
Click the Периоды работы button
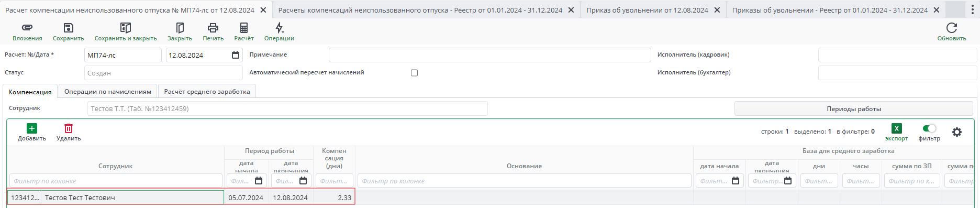coord(854,109)
